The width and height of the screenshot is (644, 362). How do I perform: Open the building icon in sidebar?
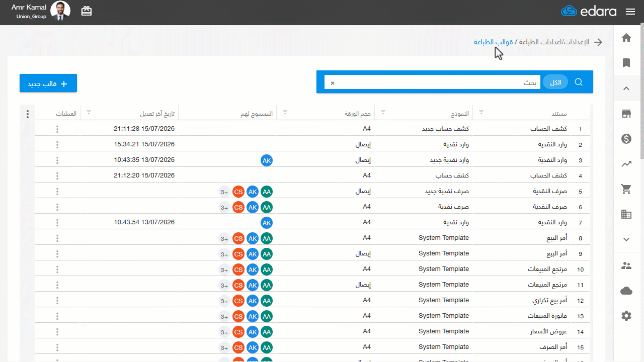626,214
